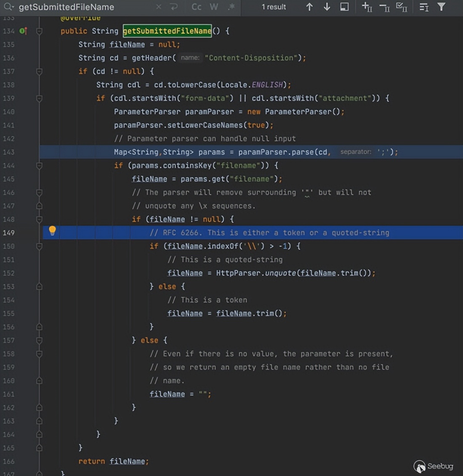463x476 pixels.
Task: Fold the 'if (fileName != null)' block
Action: coord(39,219)
